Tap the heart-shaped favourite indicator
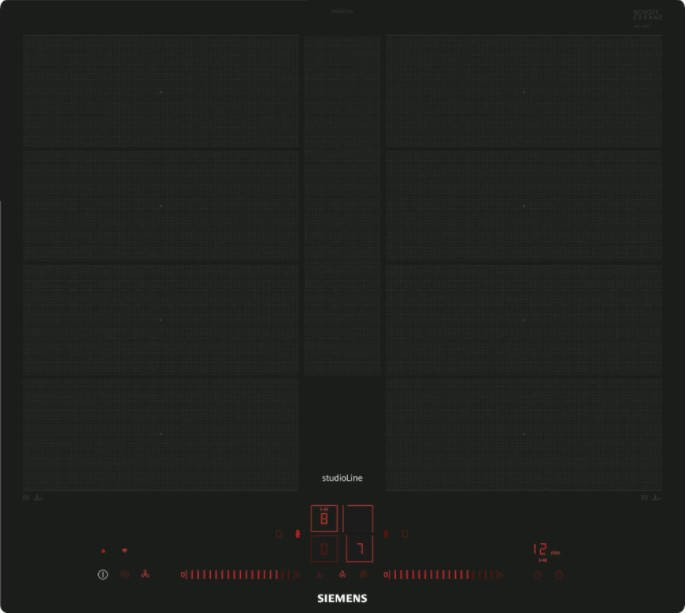 (125, 550)
